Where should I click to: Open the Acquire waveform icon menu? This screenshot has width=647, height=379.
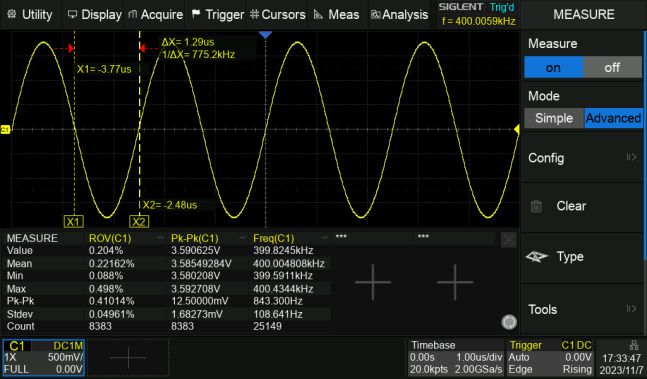(x=132, y=14)
